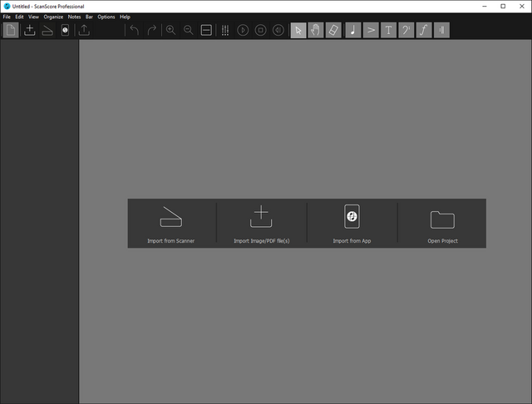Viewport: 532px width, 404px height.
Task: Open the Bar menu
Action: click(x=89, y=17)
